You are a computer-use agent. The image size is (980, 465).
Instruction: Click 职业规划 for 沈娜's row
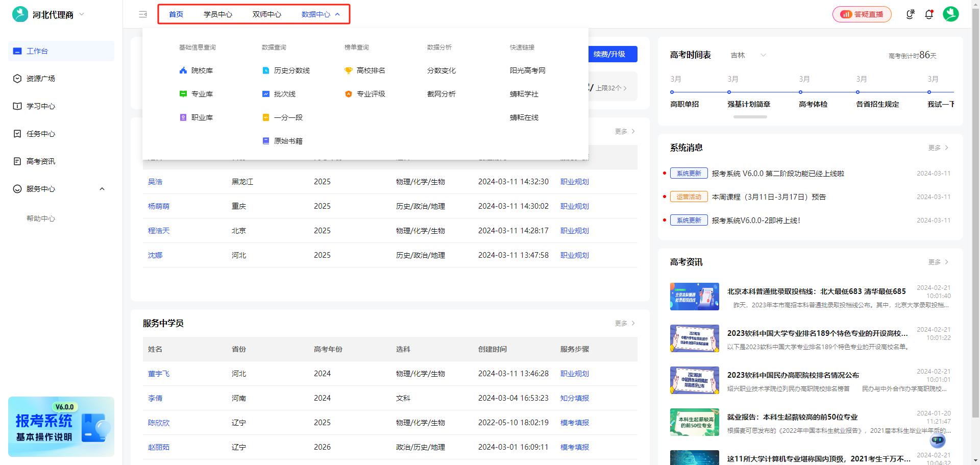575,255
